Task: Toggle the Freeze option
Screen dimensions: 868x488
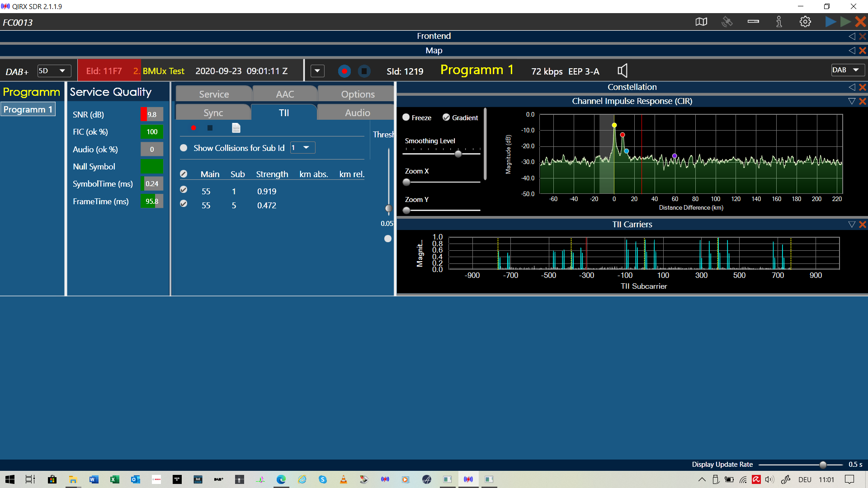Action: (406, 117)
